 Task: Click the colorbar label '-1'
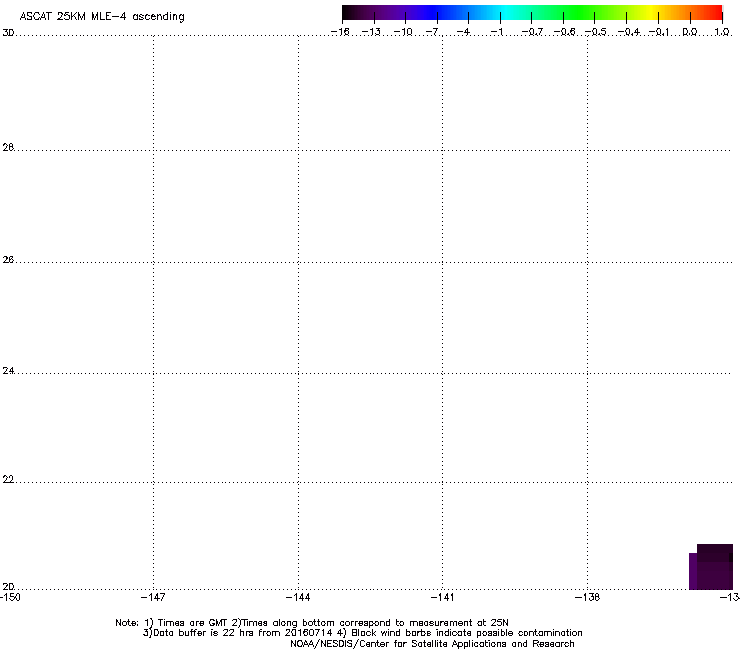point(496,32)
